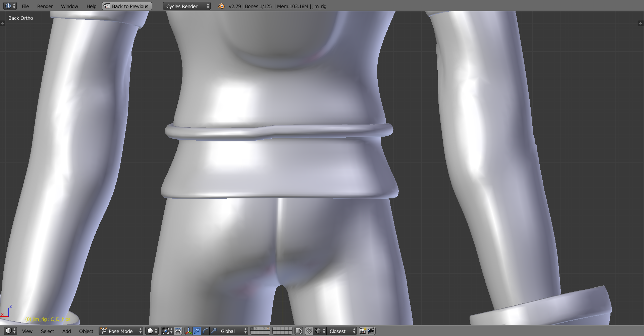This screenshot has height=336, width=644.
Task: Open the Render menu
Action: tap(45, 6)
